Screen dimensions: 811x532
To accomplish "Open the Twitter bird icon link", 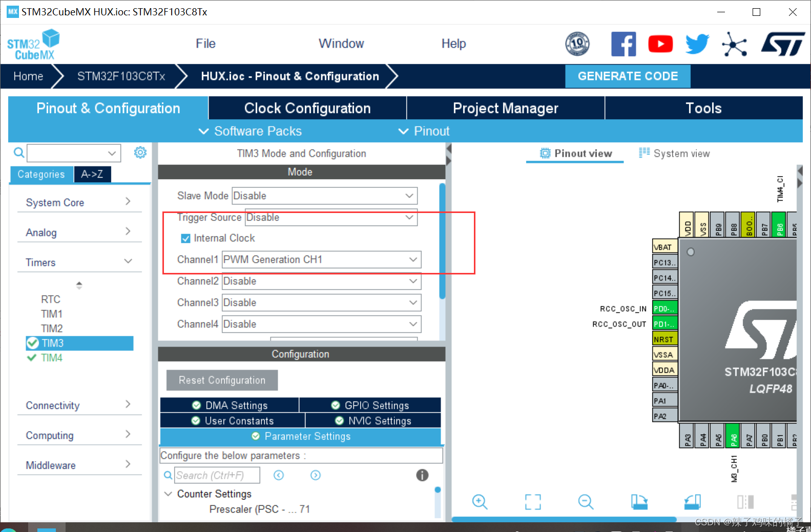I will (697, 44).
